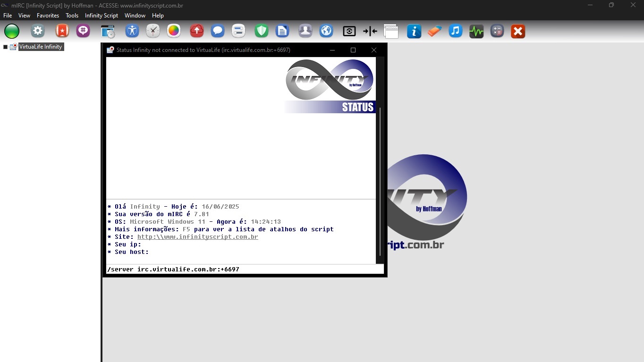The image size is (644, 362).
Task: Open the blue chat bubble icon
Action: click(217, 32)
